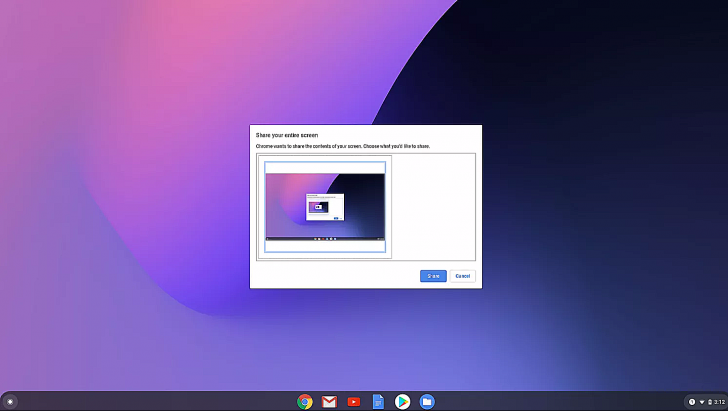728x411 pixels.
Task: Launch YouTube from the shelf
Action: [354, 402]
